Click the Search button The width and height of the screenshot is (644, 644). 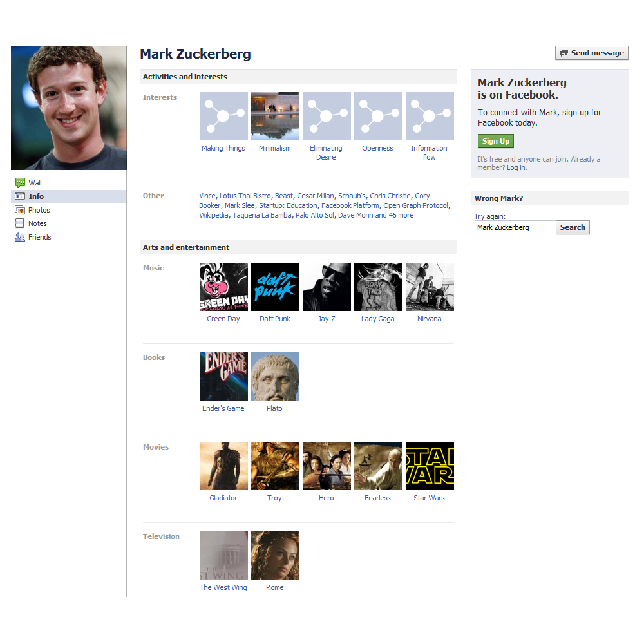point(573,227)
